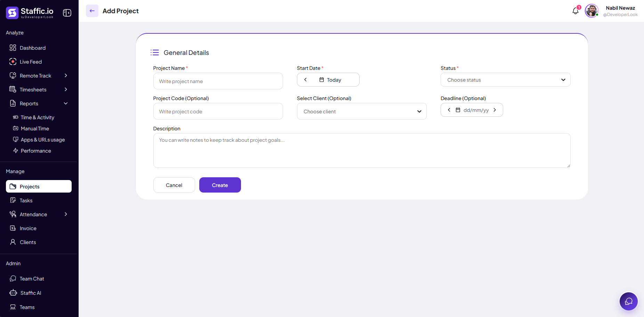Open notifications bell icon
This screenshot has height=317, width=644.
pos(575,11)
